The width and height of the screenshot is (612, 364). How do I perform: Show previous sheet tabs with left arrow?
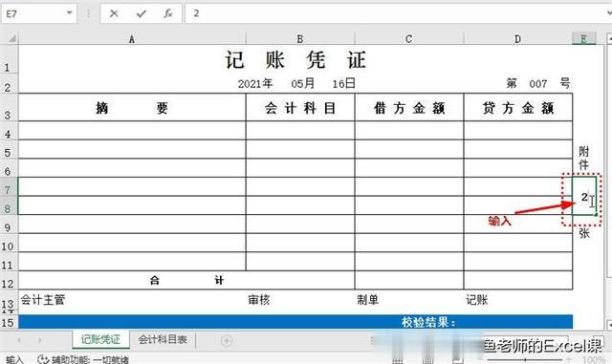point(18,340)
